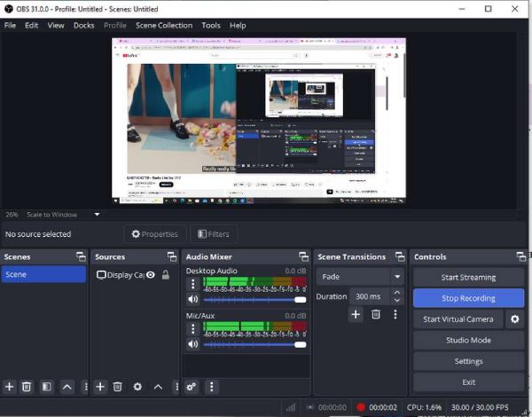Screen dimensions: 532x417
Task: Open source properties gear in Sources dock
Action: click(137, 387)
